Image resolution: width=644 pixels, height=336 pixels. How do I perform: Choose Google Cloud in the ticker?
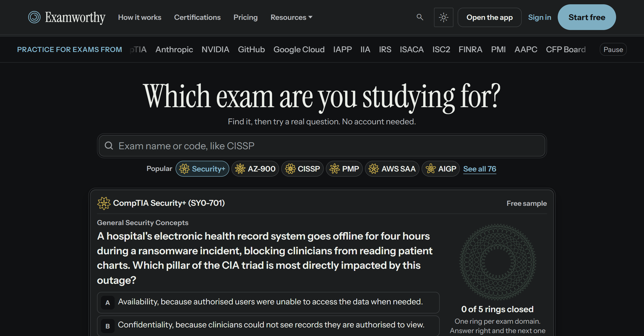(299, 49)
